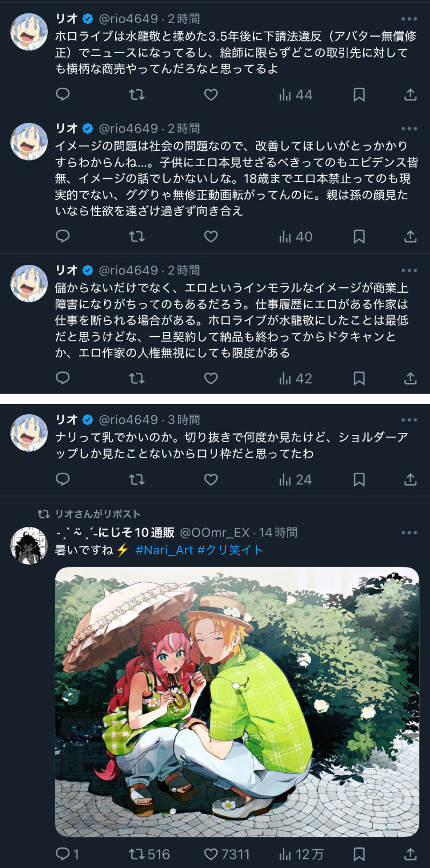Open the #Nari_Art hashtag
Screen dimensions: 430x868
(x=164, y=550)
